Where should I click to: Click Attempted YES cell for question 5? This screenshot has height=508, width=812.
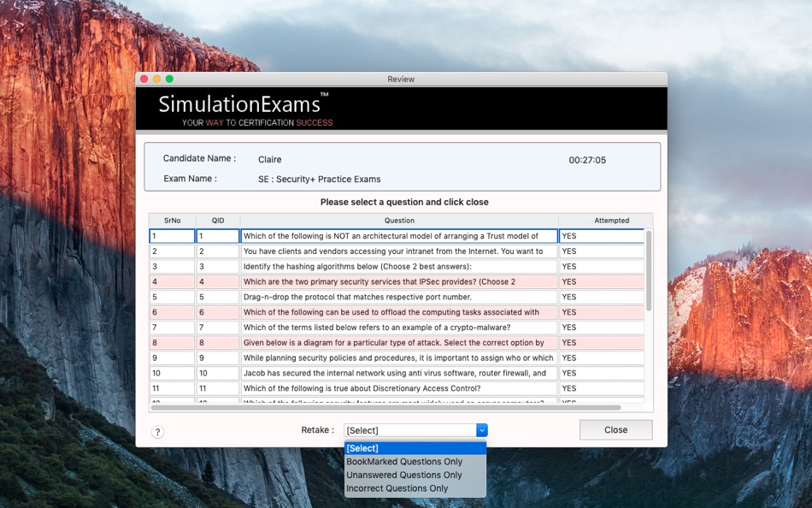(x=602, y=297)
